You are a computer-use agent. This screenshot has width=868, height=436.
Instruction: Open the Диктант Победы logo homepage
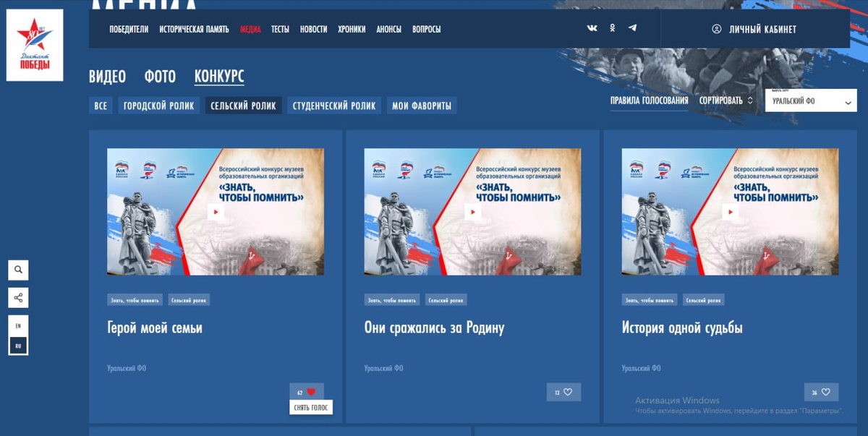35,45
